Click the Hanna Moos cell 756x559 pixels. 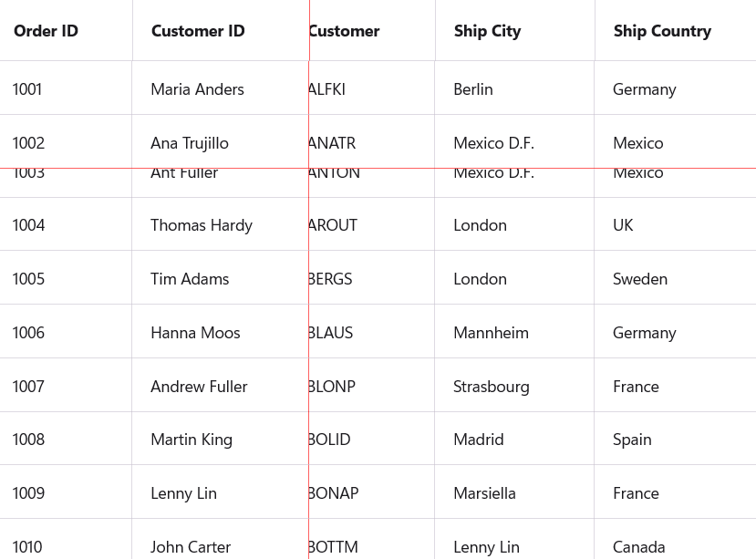(x=195, y=333)
